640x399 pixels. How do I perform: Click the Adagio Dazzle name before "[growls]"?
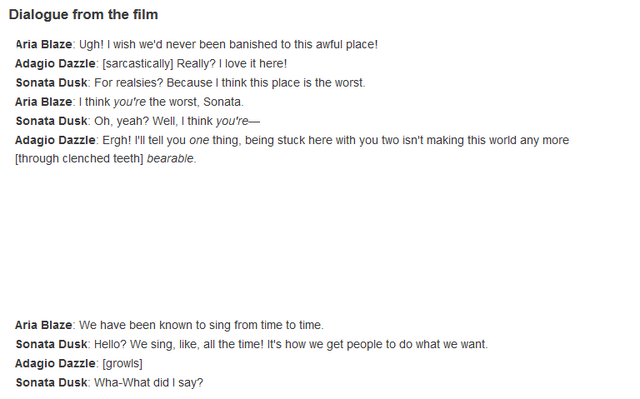click(55, 363)
